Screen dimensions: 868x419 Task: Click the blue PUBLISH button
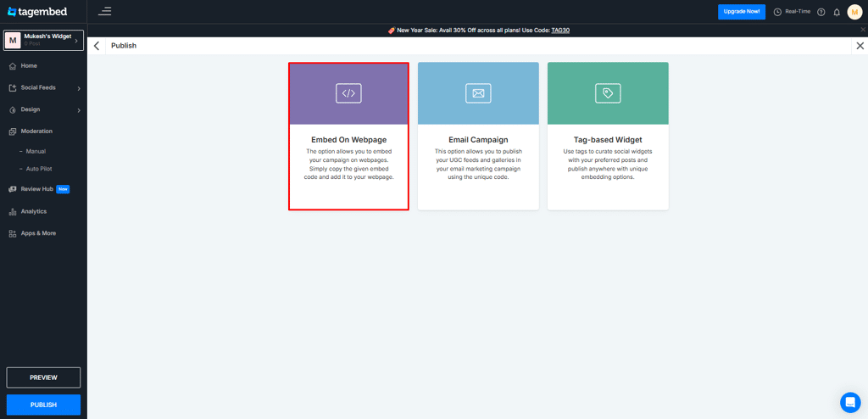tap(43, 405)
